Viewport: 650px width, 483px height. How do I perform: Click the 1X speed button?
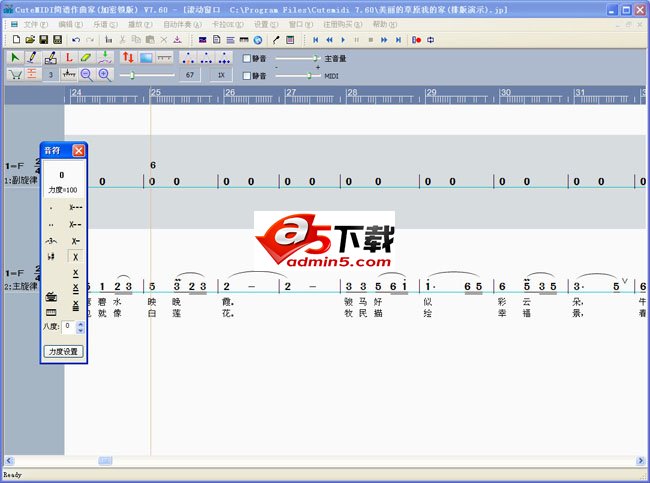coord(221,75)
